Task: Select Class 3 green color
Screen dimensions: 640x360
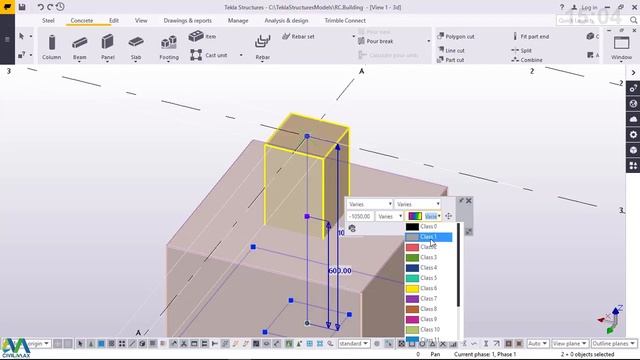Action: coord(429,258)
